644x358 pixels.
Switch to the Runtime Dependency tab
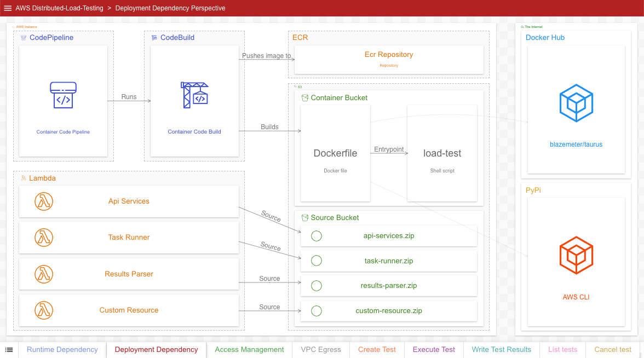62,350
